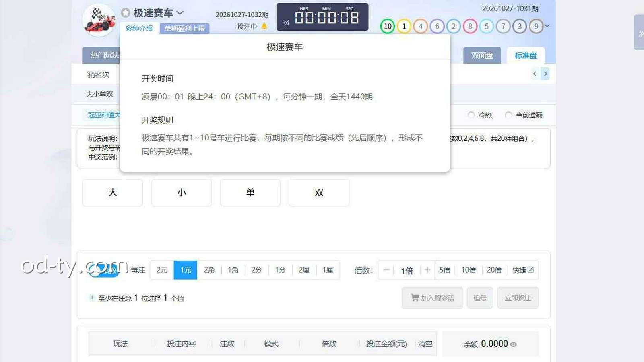Select the orange result ball 4
Viewport: 644px width, 362px height.
click(421, 26)
